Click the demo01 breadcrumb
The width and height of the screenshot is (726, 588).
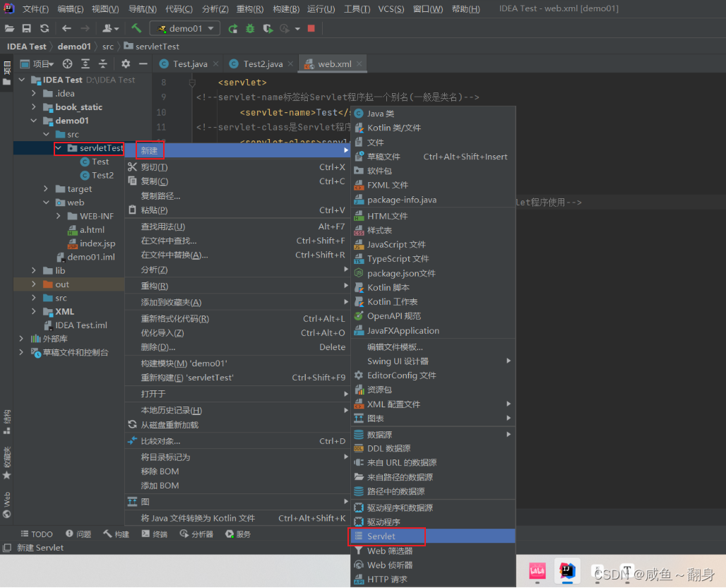point(74,47)
